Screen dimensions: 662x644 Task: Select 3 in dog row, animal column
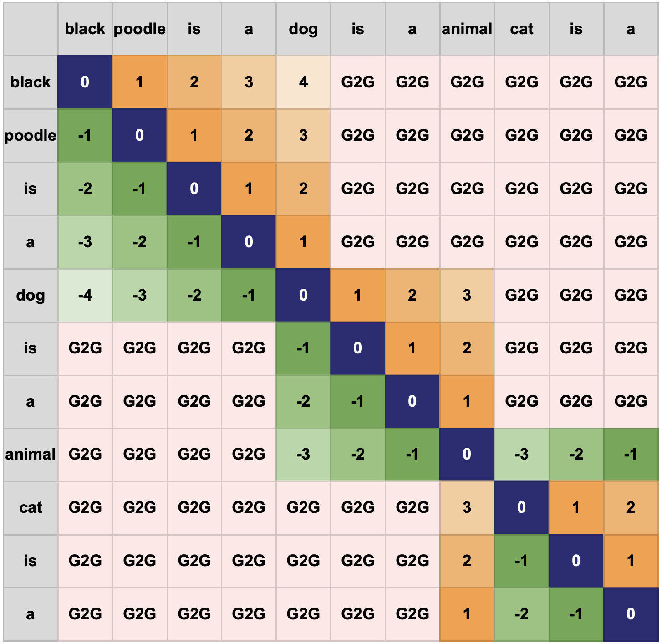[x=467, y=295]
